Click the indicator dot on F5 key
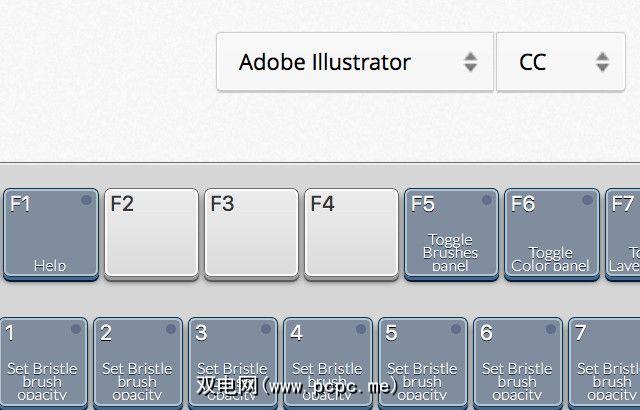This screenshot has height=410, width=640. tap(487, 201)
